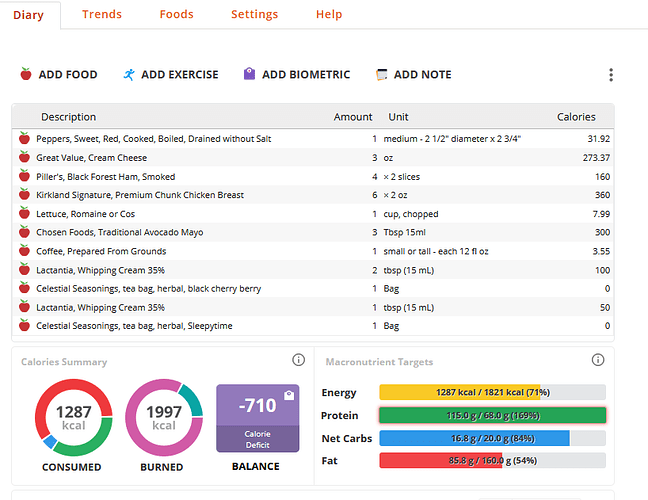Switch to the Diary tab
The height and width of the screenshot is (500, 648).
point(29,15)
